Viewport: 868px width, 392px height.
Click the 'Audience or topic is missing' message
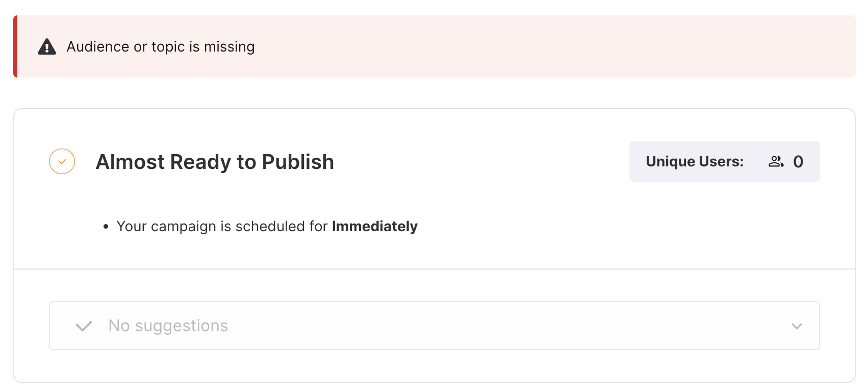pos(161,46)
